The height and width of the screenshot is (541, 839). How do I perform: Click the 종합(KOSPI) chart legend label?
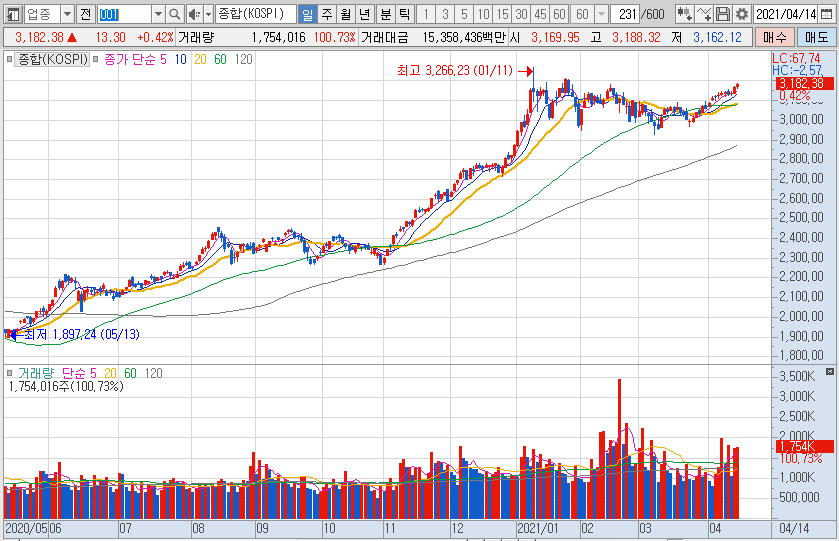pos(52,59)
